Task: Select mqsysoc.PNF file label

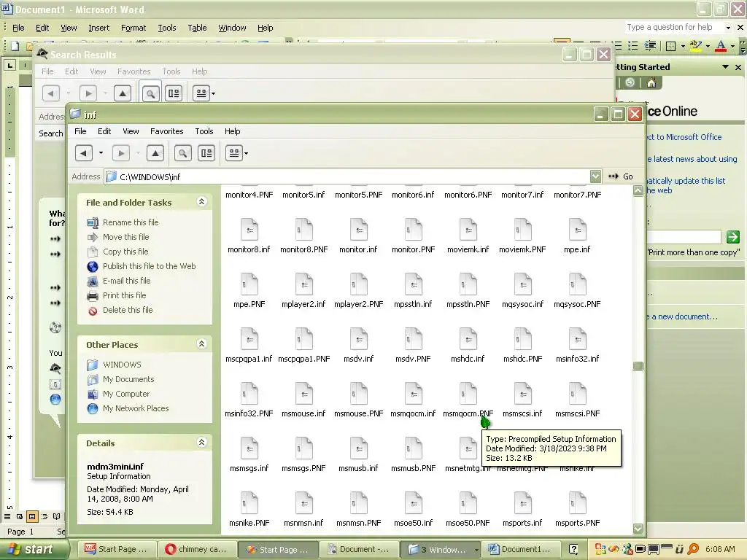Action: [578, 304]
